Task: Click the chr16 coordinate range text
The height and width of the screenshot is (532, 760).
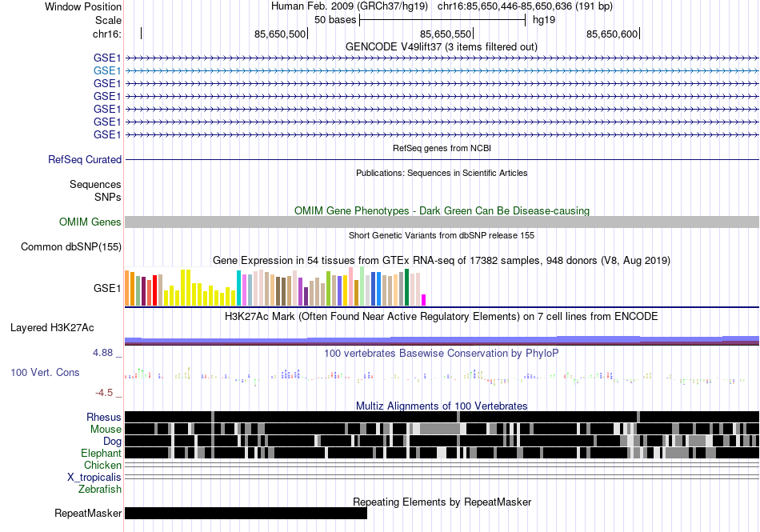Action: click(x=525, y=6)
